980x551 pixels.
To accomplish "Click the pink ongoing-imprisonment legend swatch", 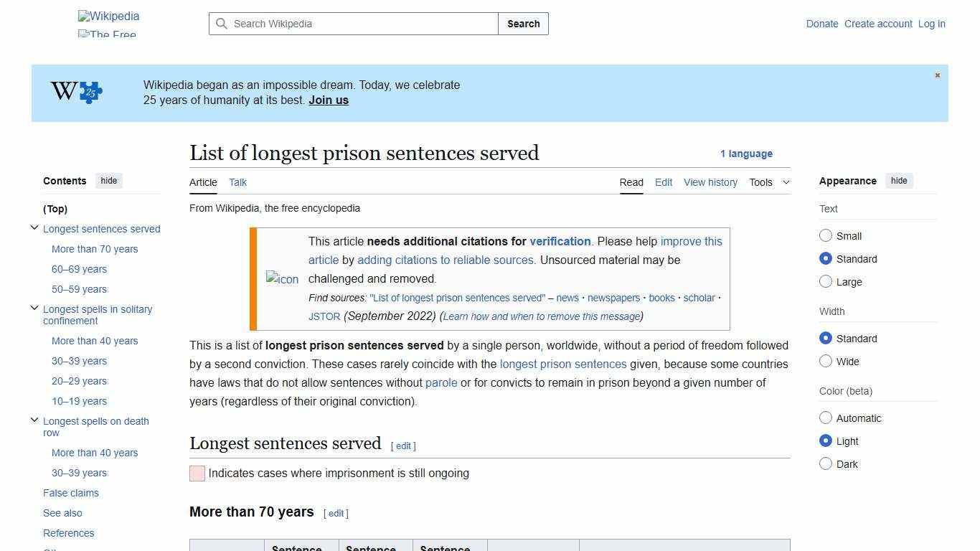I will (x=197, y=474).
